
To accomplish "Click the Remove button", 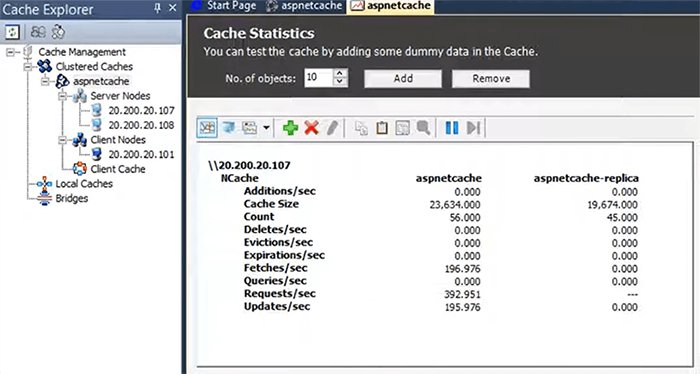I will click(491, 79).
